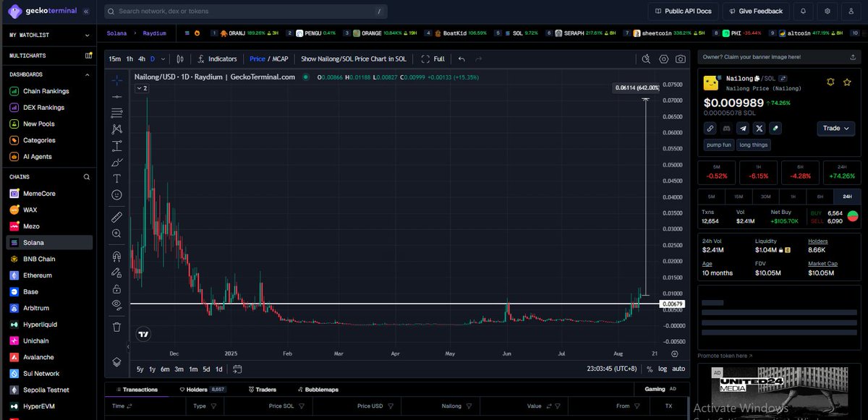The width and height of the screenshot is (868, 420).
Task: Open the Traders tab
Action: (x=262, y=390)
